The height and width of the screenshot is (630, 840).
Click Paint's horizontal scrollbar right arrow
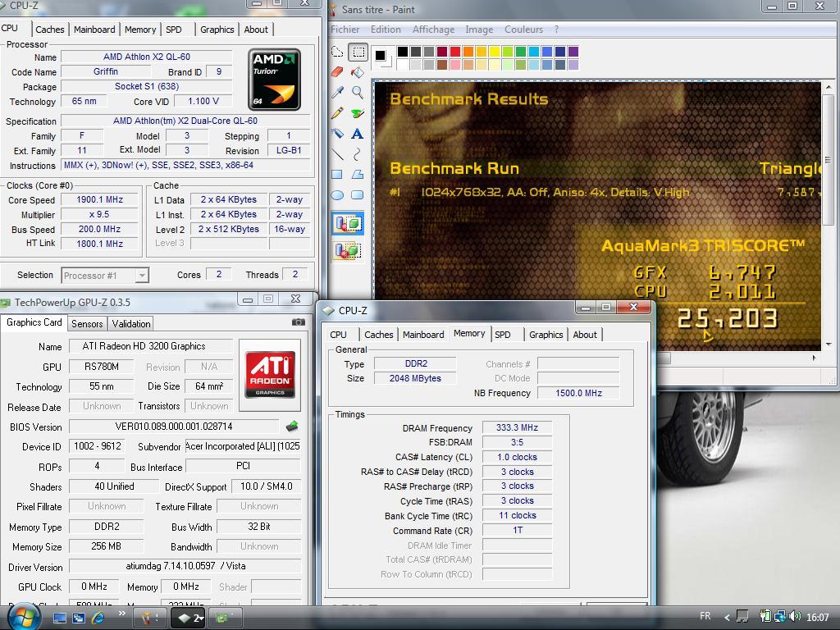click(815, 358)
